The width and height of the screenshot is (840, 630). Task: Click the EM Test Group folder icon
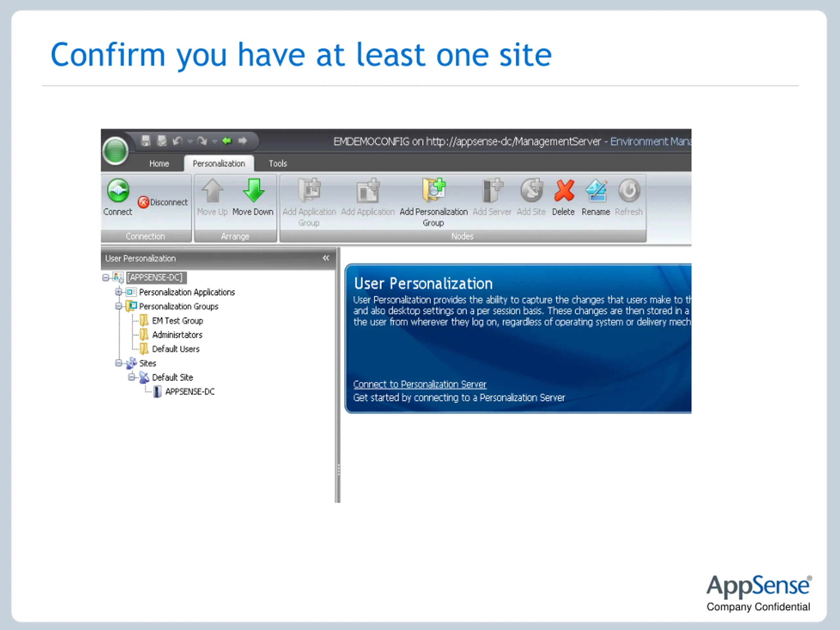coord(144,321)
